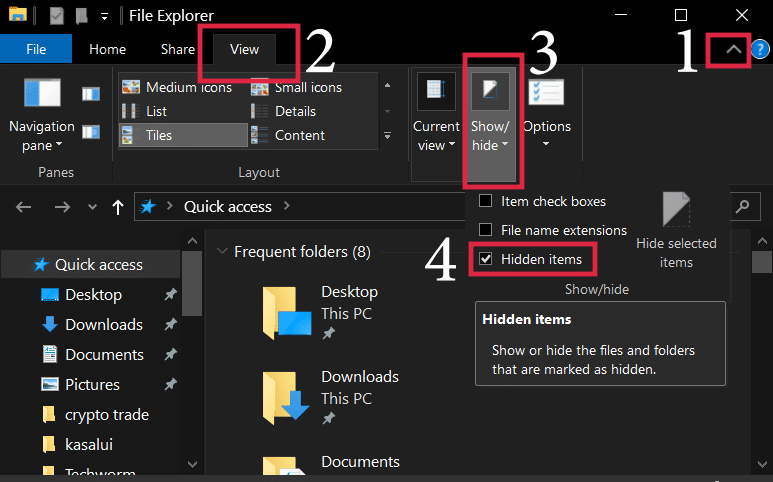Expand the layout gallery with the bottom arrow

coord(387,136)
